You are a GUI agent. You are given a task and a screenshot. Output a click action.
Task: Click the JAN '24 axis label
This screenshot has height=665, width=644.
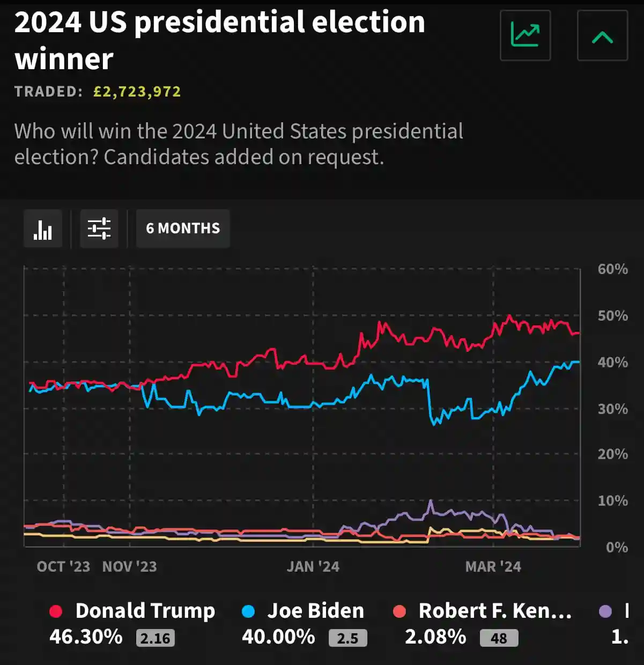(x=313, y=567)
